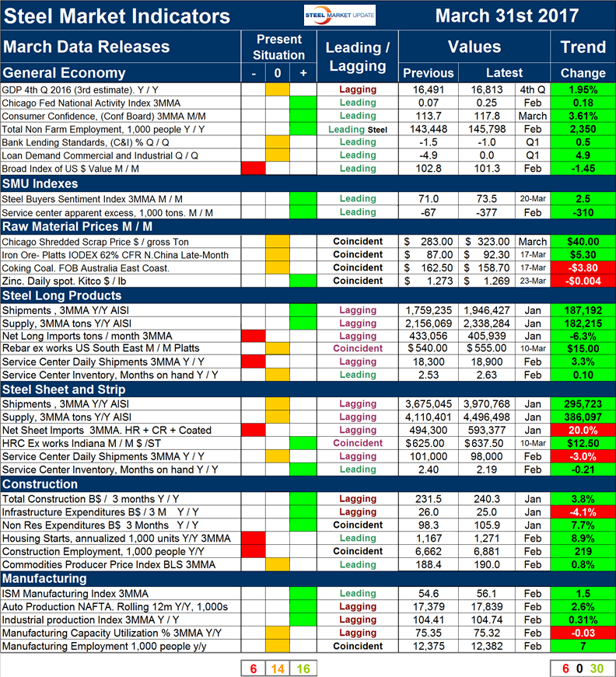
Task: Select the red Net Sheet Imports 20.0% cell
Action: pos(583,430)
